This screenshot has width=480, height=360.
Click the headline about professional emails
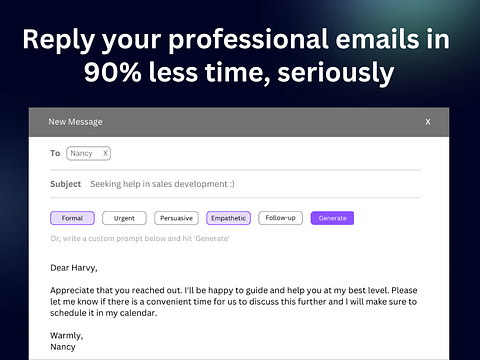tap(237, 55)
